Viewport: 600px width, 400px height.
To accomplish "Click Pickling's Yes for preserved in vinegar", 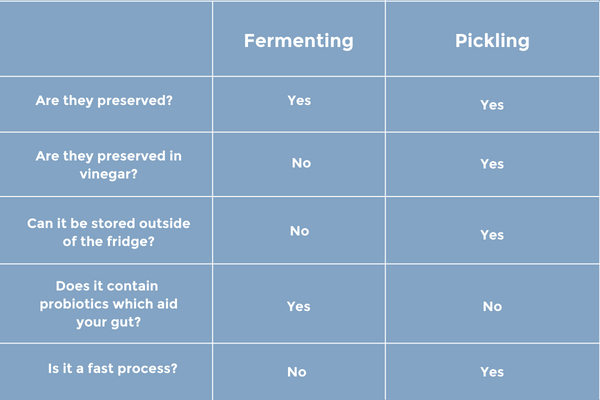I will coord(492,164).
